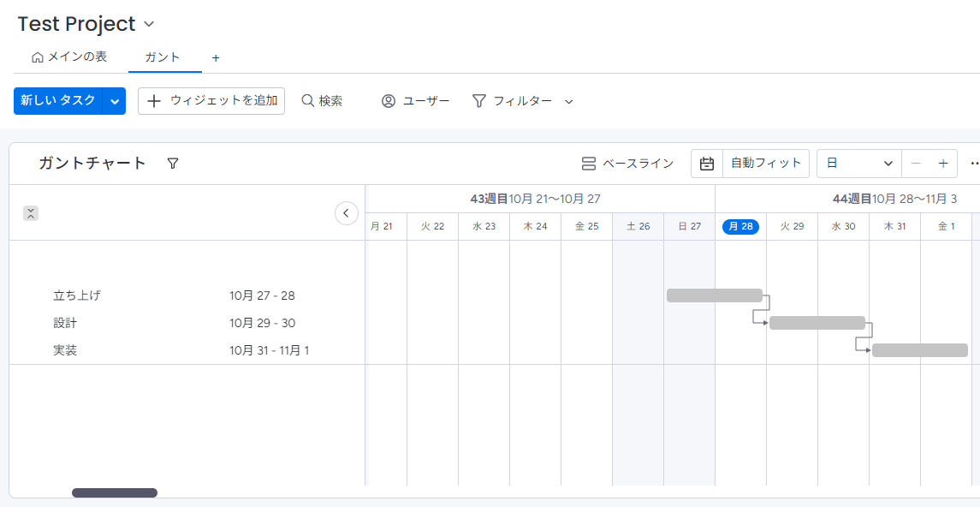
Task: Zoom out with the minus button
Action: pos(916,164)
